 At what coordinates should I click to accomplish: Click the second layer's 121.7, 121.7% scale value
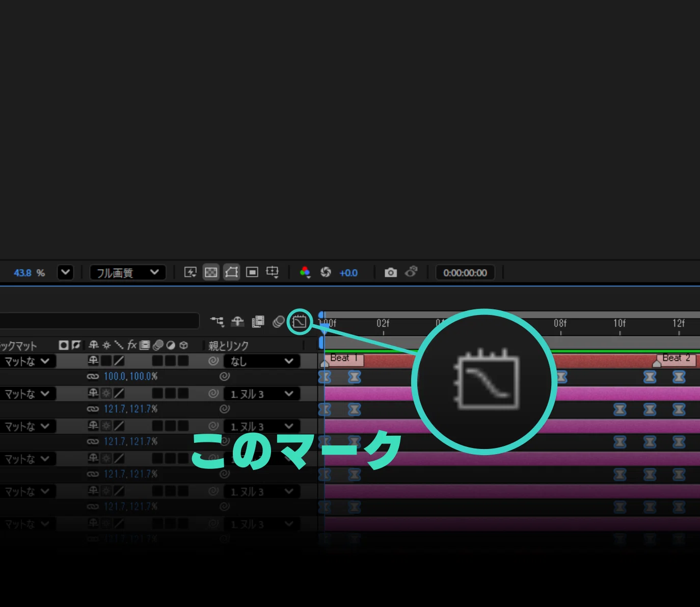(x=130, y=409)
